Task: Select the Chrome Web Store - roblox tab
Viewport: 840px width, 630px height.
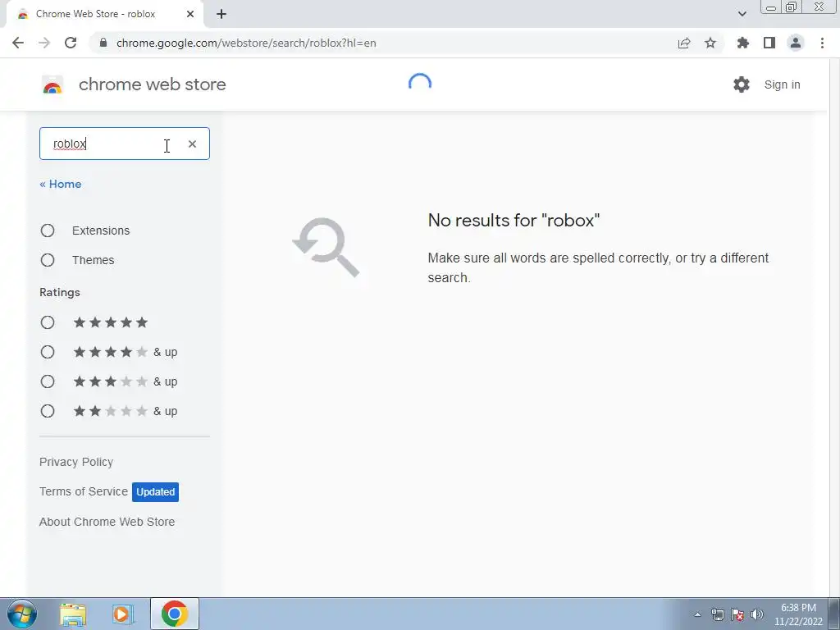Action: [95, 14]
